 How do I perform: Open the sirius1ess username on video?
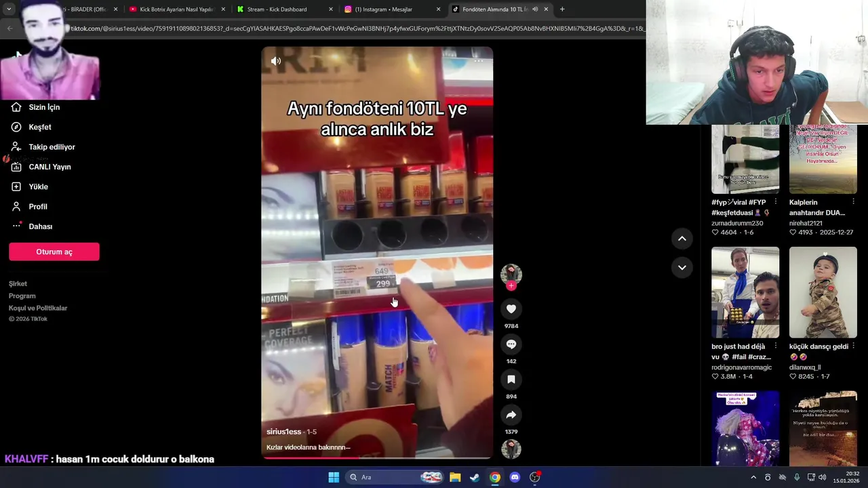pos(283,432)
